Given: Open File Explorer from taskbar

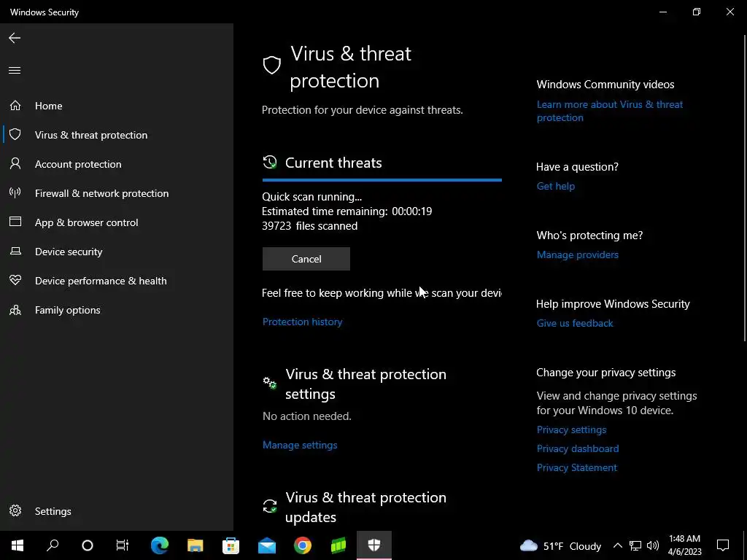Looking at the screenshot, I should [x=196, y=545].
